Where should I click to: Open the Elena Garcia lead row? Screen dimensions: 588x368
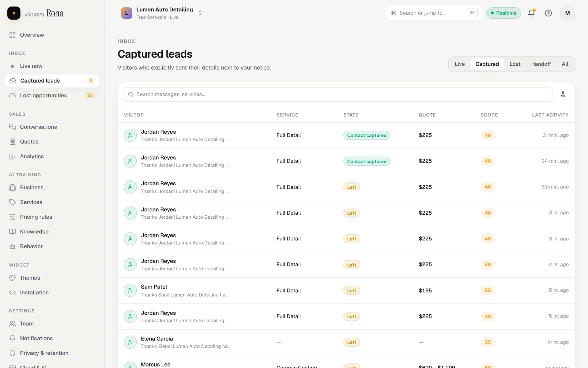(346, 342)
